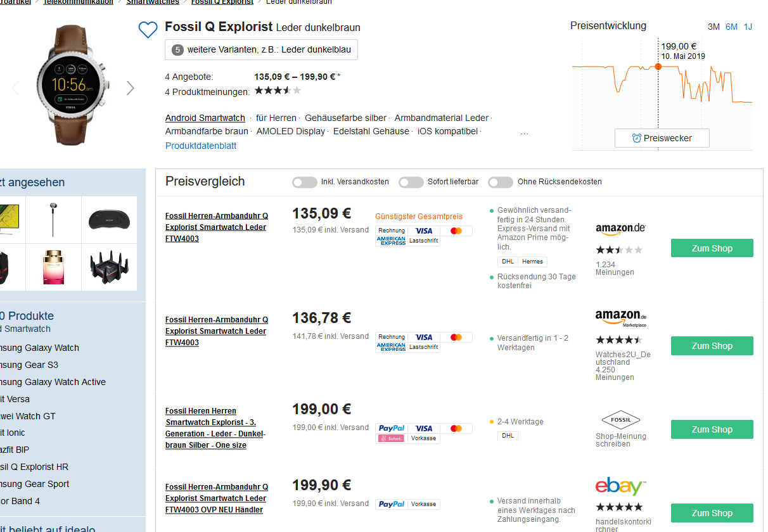Select the 3M price history range
The width and height of the screenshot is (768, 532).
(x=714, y=27)
